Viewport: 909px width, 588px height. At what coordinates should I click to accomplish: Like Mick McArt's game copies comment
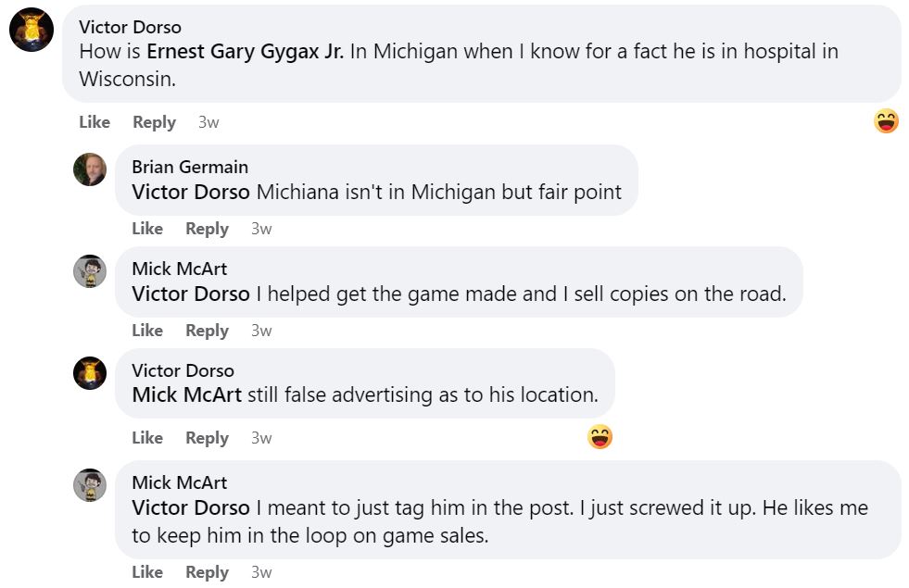click(147, 331)
